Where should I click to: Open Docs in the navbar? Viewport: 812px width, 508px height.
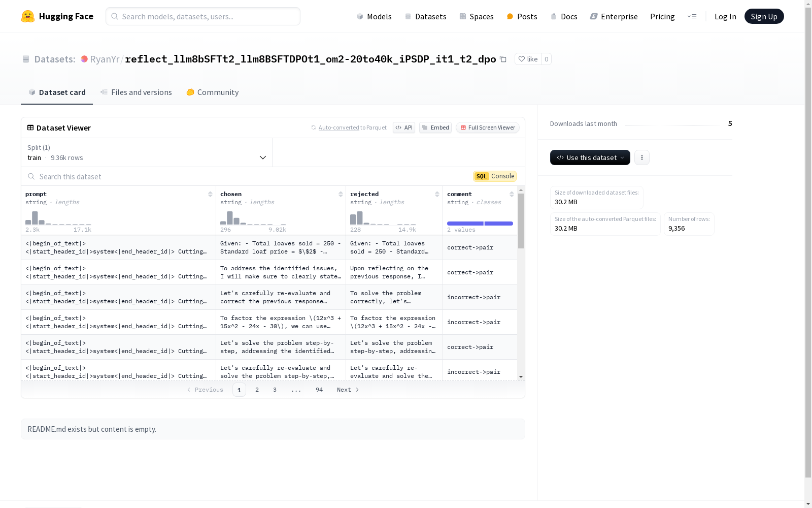[x=564, y=16]
